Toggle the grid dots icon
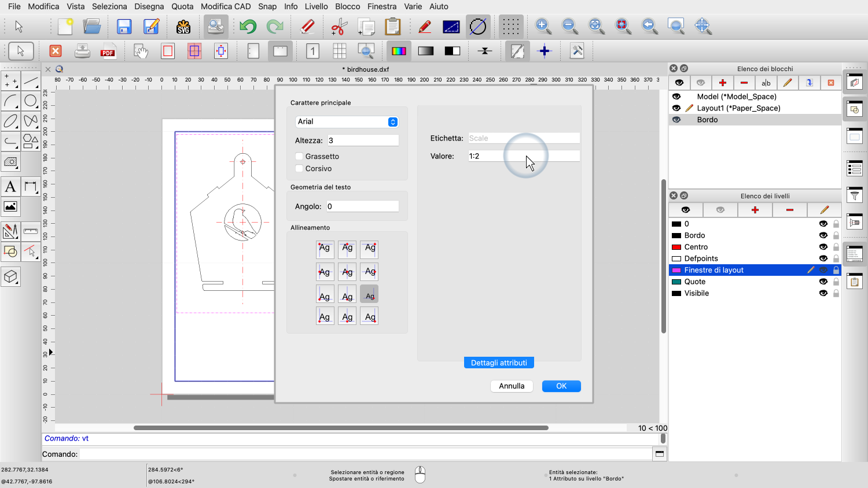Screen dimensions: 868x488 (x=510, y=27)
